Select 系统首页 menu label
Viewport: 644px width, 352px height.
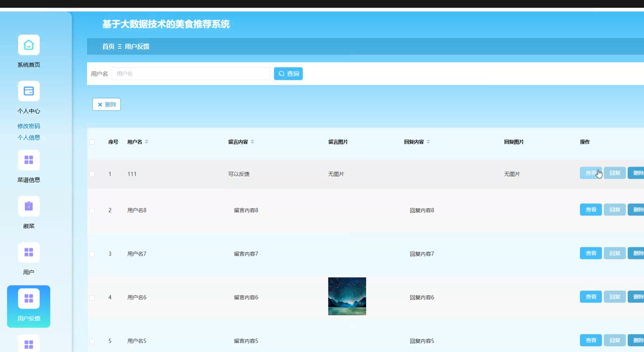coord(29,65)
